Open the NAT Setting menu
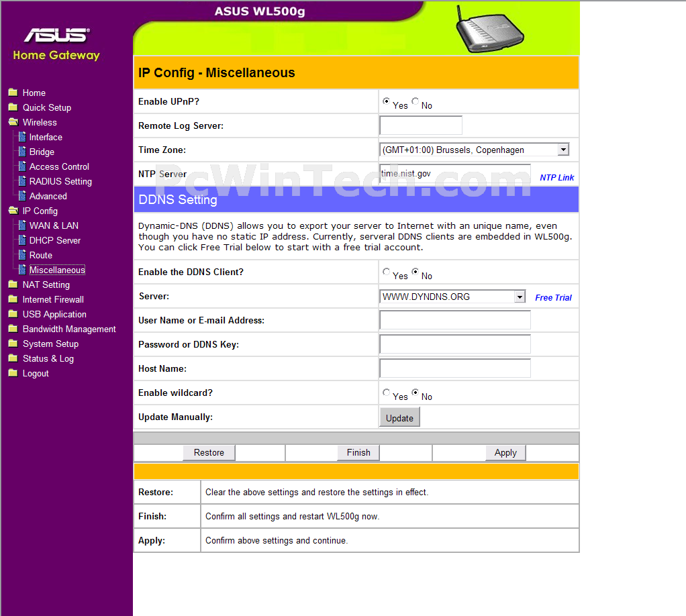 tap(46, 285)
